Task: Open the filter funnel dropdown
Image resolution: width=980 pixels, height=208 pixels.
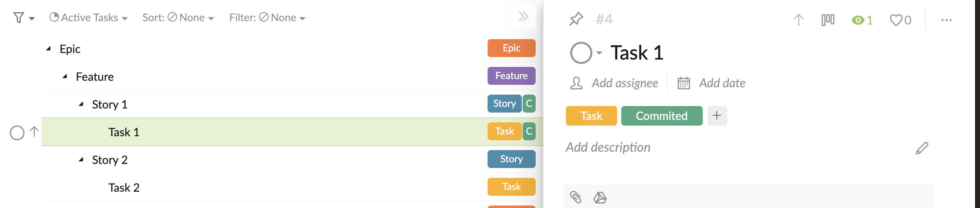Action: pos(24,18)
